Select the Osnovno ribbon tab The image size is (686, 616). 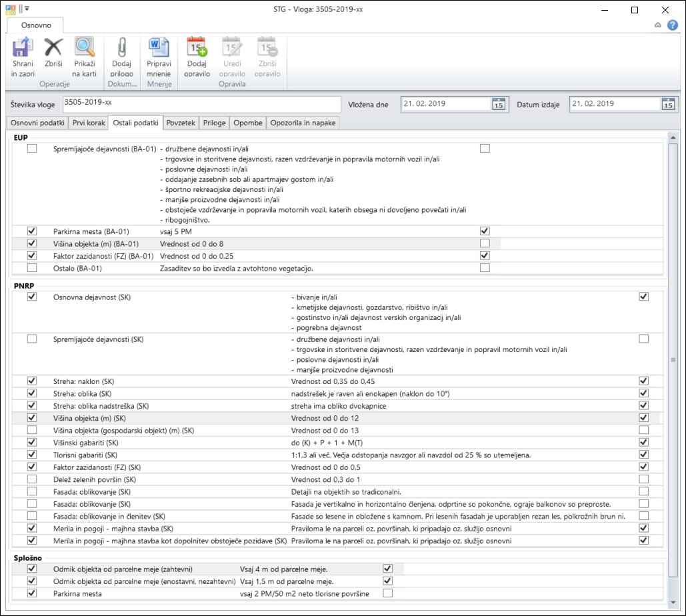[36, 25]
